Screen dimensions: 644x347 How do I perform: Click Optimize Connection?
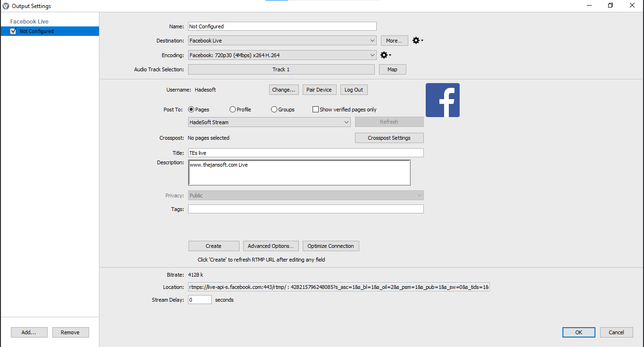tap(330, 246)
